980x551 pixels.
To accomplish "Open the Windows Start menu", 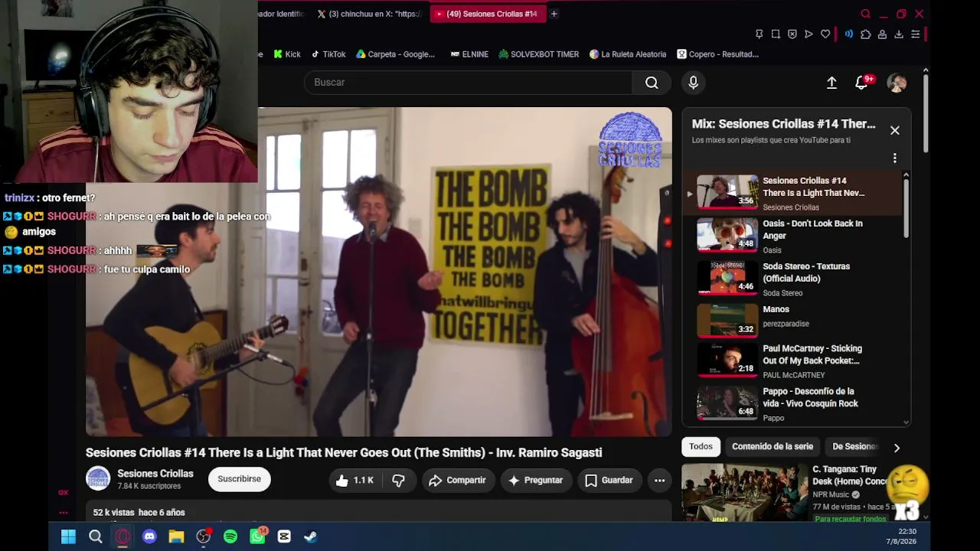I will coord(68,536).
